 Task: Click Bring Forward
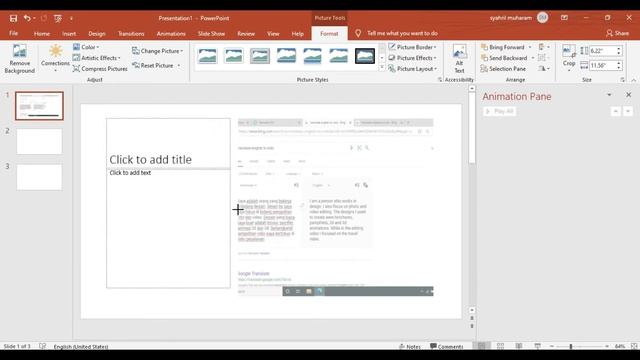pyautogui.click(x=503, y=47)
